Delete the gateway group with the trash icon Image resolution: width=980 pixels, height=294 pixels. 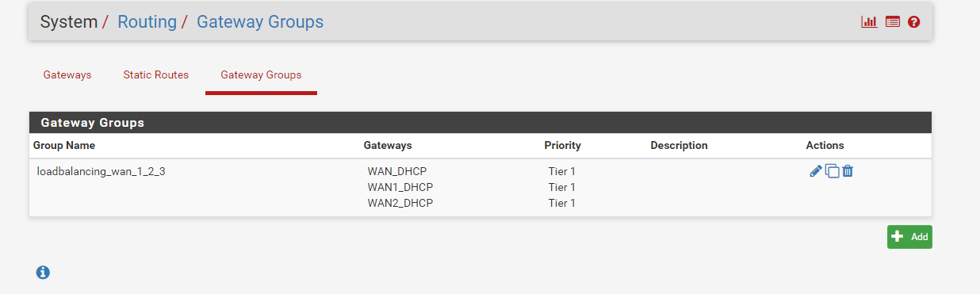848,171
